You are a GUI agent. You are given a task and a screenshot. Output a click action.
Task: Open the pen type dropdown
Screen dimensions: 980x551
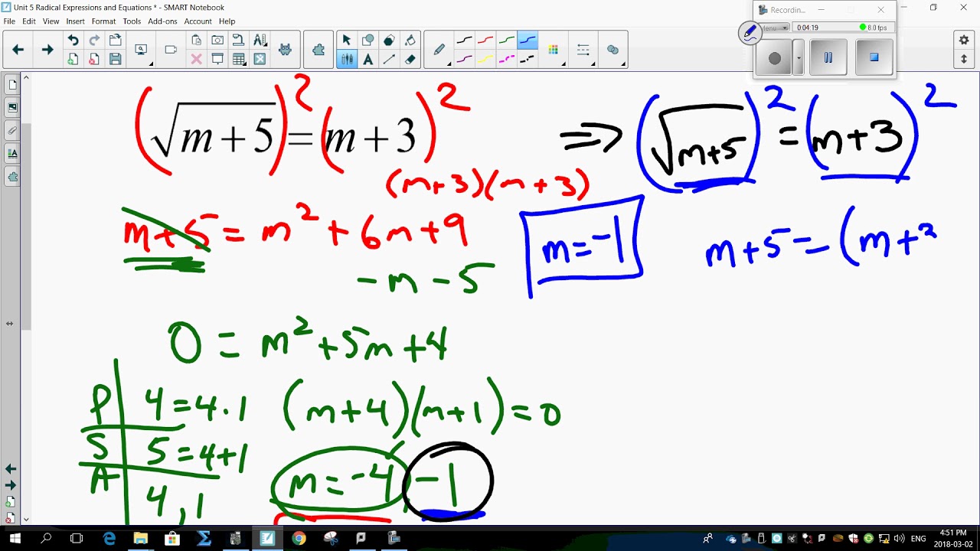pyautogui.click(x=439, y=50)
